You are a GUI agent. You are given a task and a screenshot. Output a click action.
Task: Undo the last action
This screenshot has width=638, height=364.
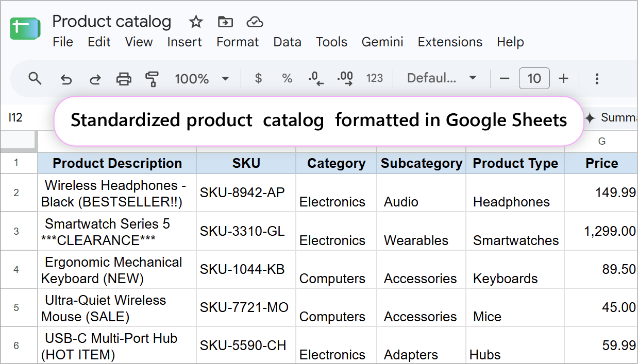(x=66, y=79)
